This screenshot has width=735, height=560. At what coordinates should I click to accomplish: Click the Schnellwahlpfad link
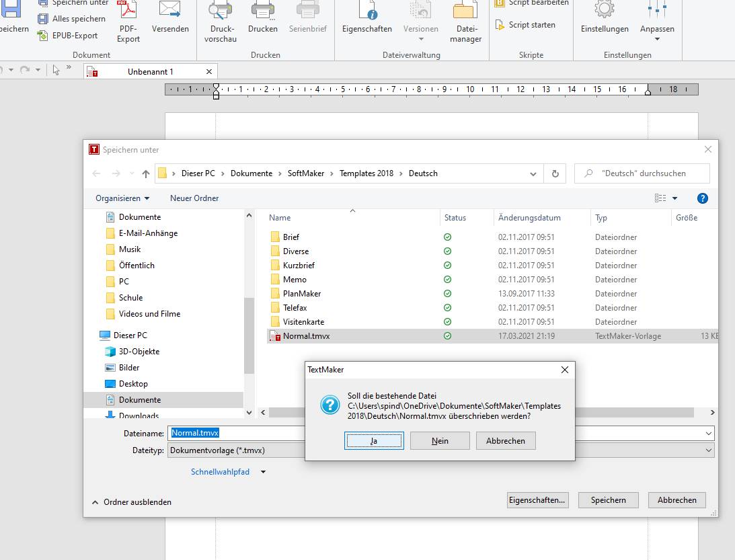pos(220,472)
